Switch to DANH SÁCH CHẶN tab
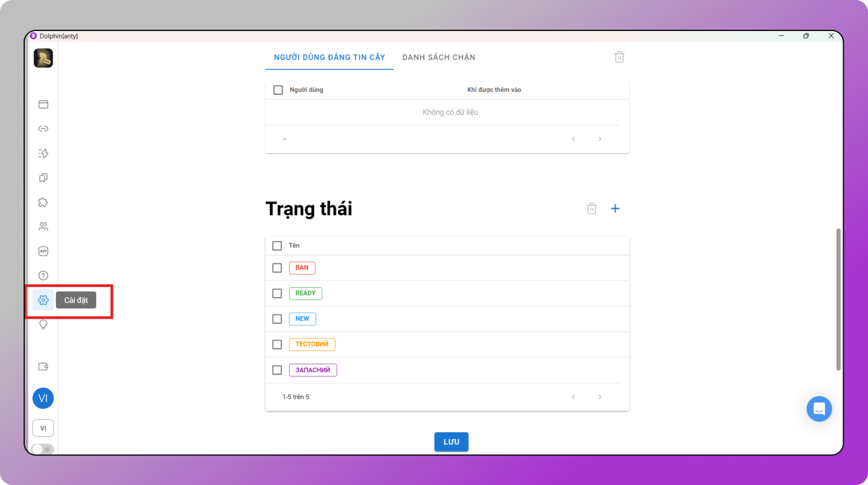This screenshot has height=485, width=868. point(439,58)
